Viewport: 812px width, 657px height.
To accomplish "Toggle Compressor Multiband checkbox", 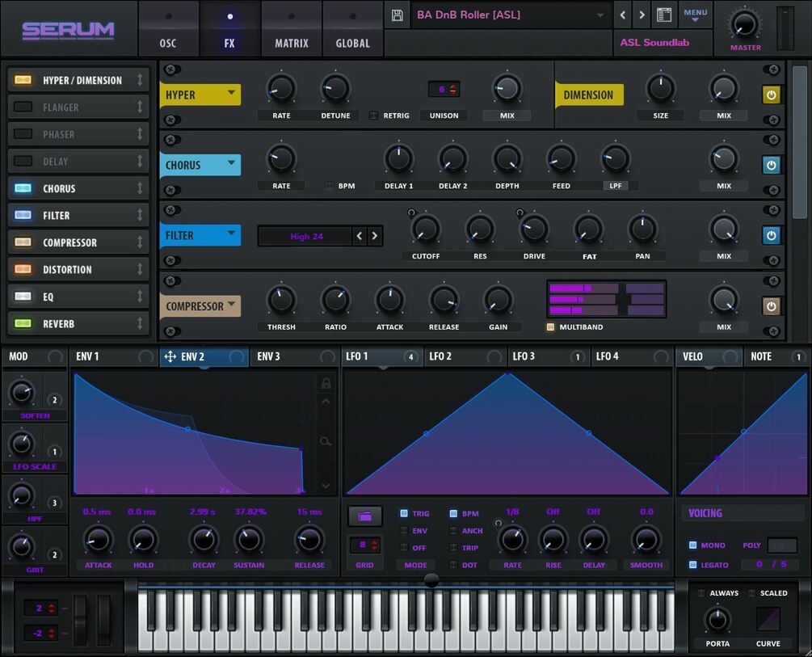I will (x=550, y=327).
